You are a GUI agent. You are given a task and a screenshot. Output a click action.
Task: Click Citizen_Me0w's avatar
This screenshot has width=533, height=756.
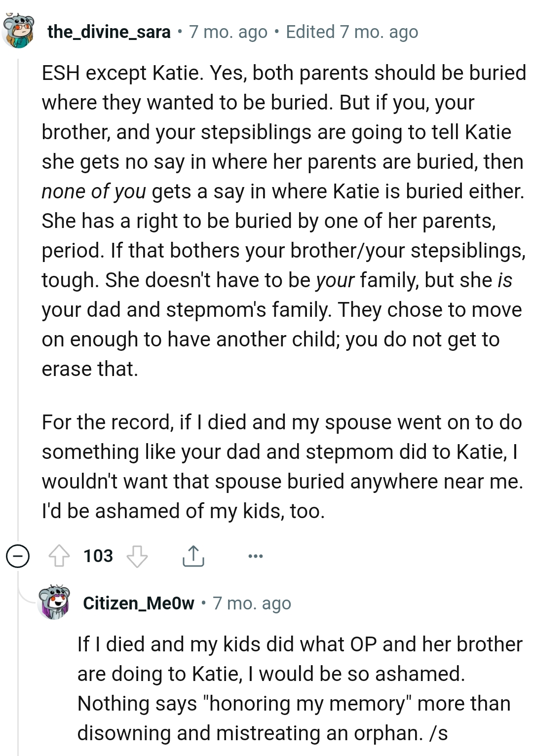click(x=54, y=603)
